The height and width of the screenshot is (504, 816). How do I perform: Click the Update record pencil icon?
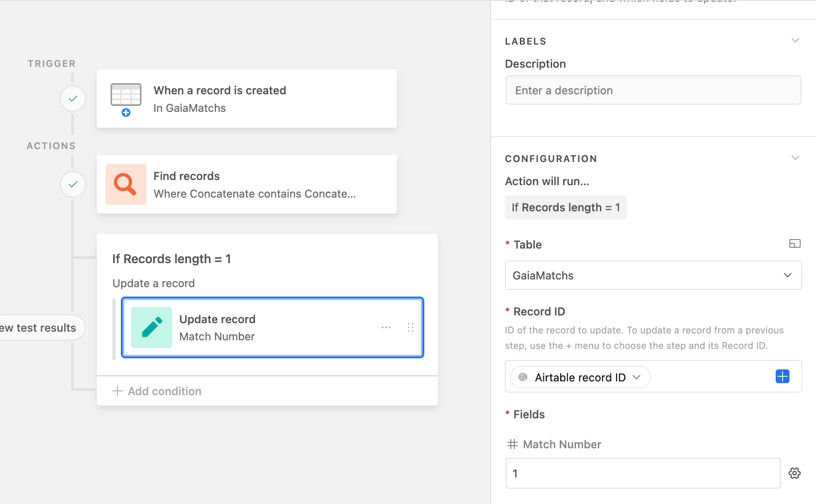(x=152, y=327)
